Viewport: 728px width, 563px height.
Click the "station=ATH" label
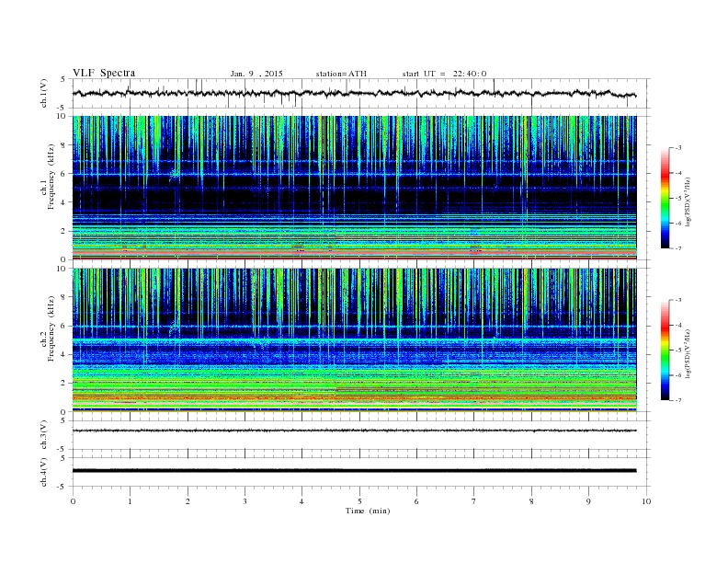(341, 74)
